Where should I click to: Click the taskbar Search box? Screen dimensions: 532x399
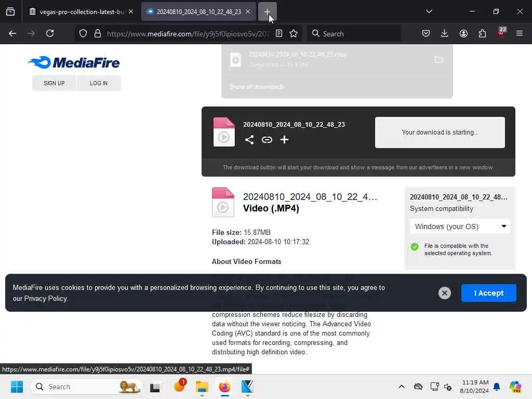click(x=87, y=387)
